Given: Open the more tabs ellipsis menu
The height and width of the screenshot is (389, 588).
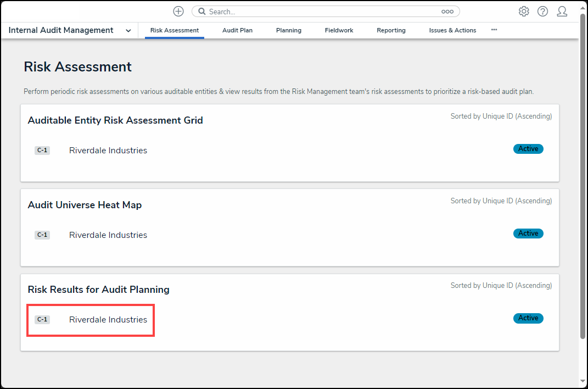Looking at the screenshot, I should tap(494, 30).
